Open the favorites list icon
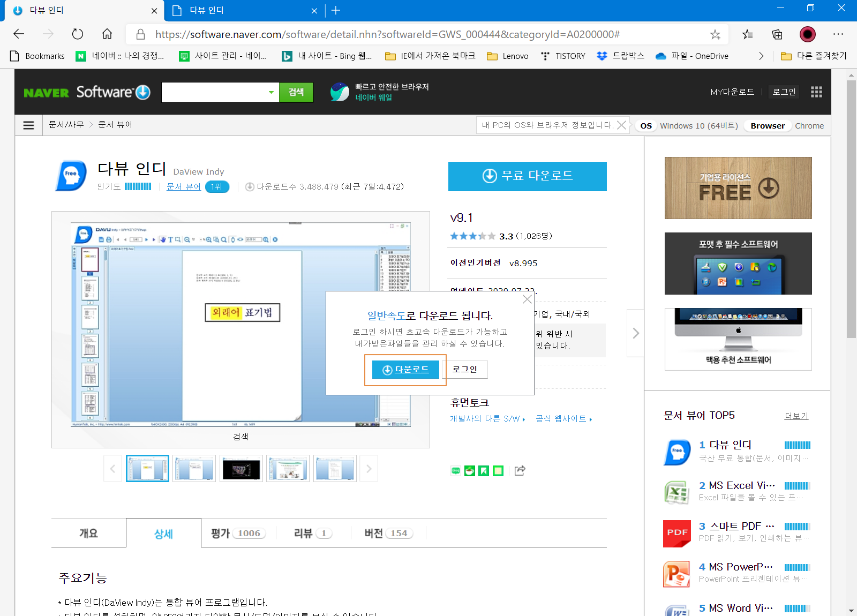 [x=747, y=34]
